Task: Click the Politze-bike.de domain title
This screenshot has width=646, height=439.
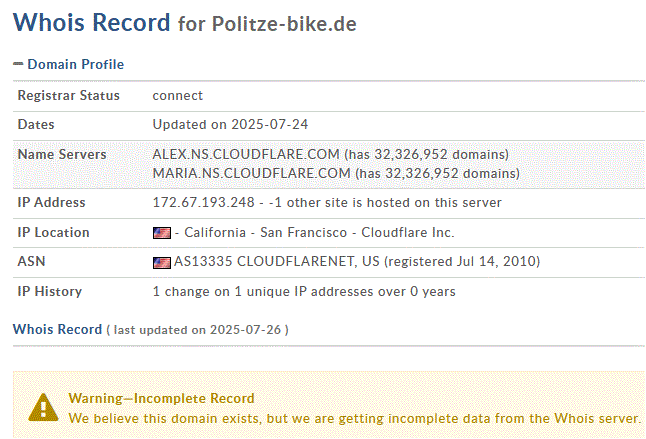Action: pos(284,23)
